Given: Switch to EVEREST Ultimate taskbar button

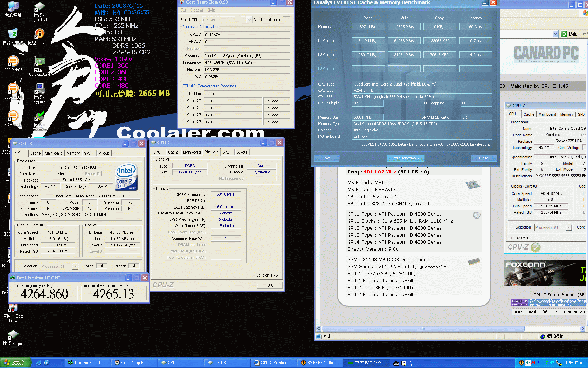Looking at the screenshot, I should [321, 363].
